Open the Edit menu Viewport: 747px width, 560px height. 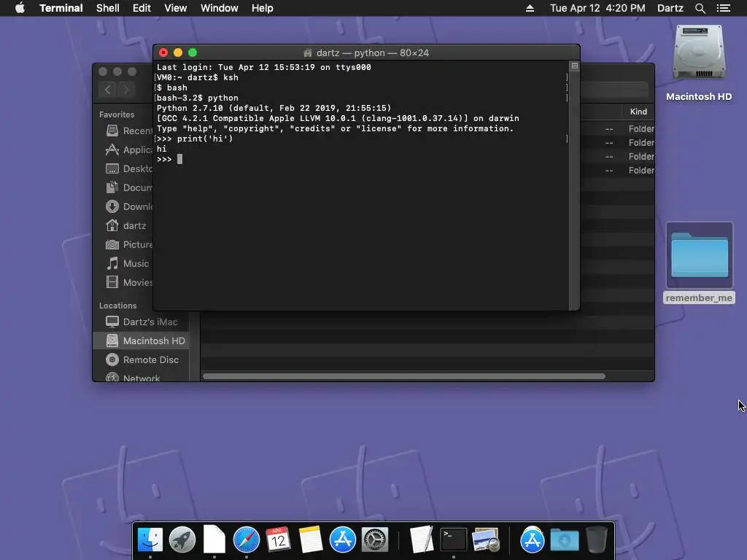[x=142, y=8]
